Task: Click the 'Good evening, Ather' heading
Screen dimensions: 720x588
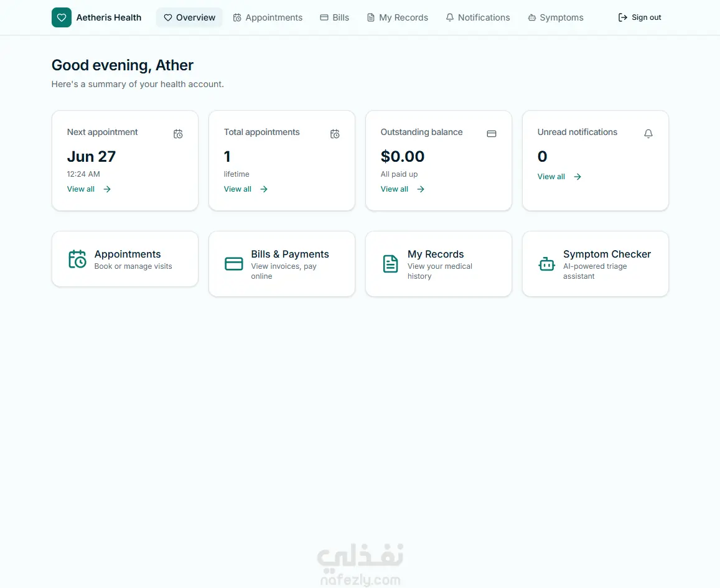Action: tap(123, 65)
